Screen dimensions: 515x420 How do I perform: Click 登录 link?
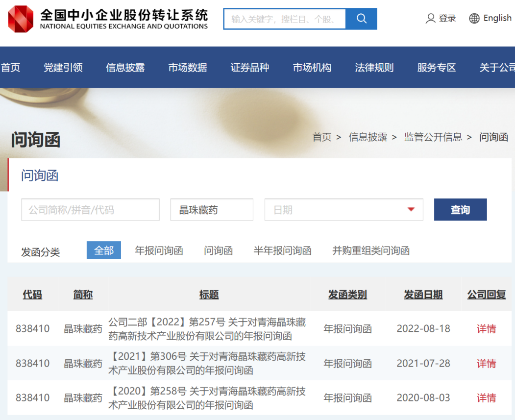pyautogui.click(x=447, y=19)
